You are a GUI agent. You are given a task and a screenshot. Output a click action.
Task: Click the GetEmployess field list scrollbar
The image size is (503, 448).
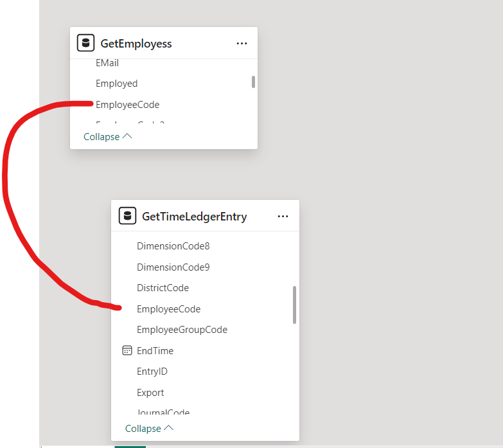tap(253, 82)
